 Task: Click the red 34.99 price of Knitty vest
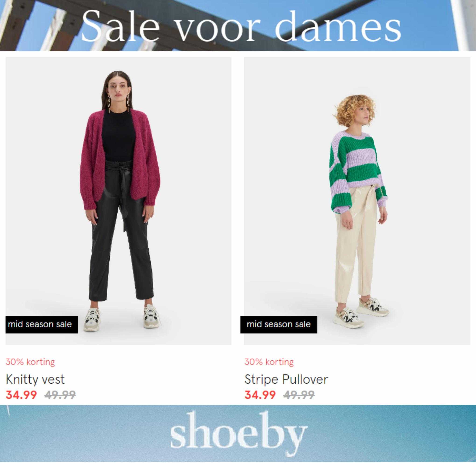[x=21, y=394]
